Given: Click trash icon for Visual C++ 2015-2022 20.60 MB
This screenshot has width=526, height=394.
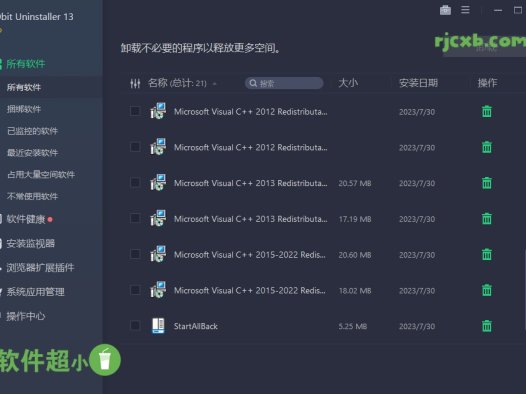Looking at the screenshot, I should tap(487, 255).
